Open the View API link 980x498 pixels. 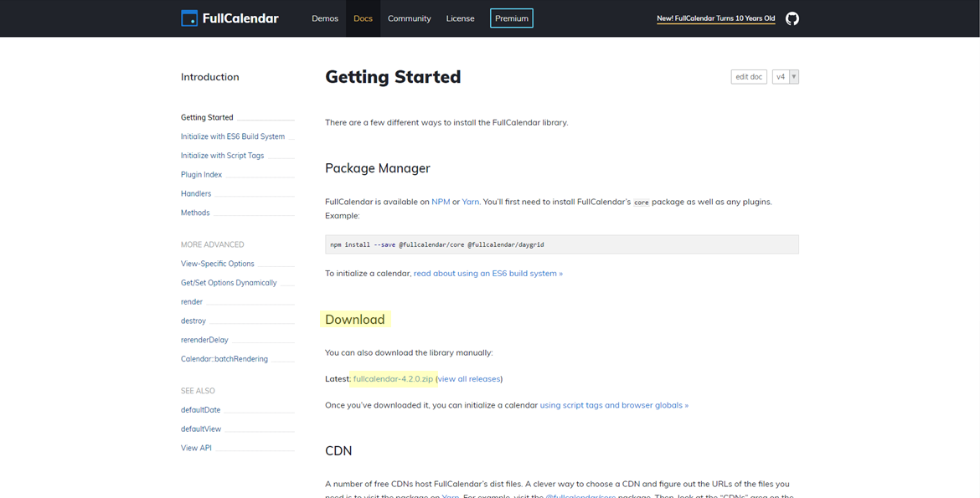click(x=197, y=448)
